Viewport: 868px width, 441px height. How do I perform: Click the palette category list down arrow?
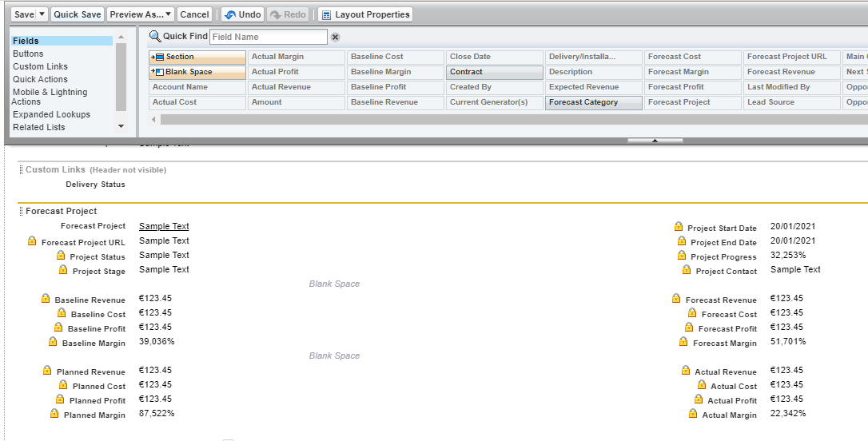pyautogui.click(x=121, y=127)
